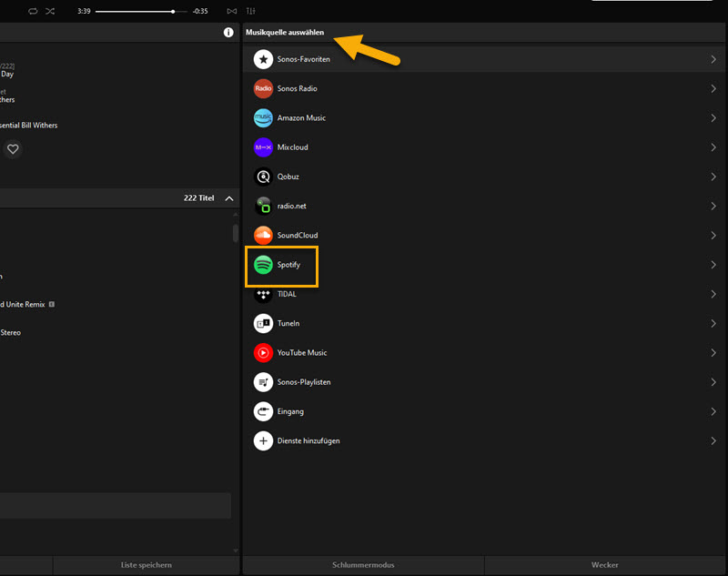Click the Liste speichern button
Image resolution: width=728 pixels, height=576 pixels.
(x=147, y=565)
